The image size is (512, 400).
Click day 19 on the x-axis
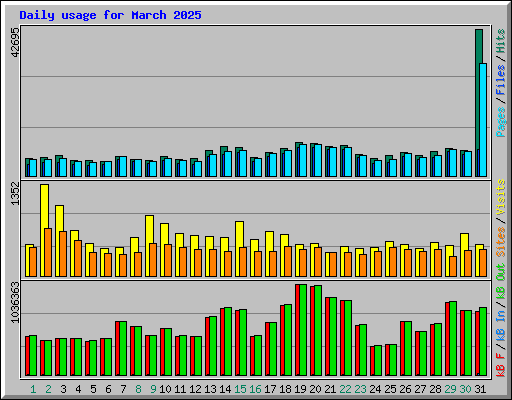click(300, 389)
